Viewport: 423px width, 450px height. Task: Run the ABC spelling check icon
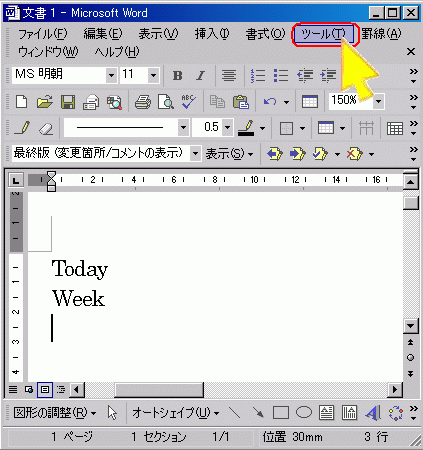tap(188, 102)
